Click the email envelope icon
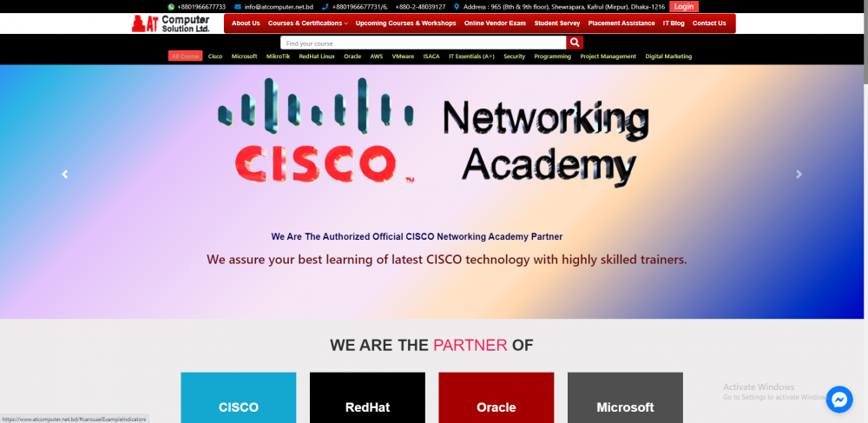The height and width of the screenshot is (423, 868). pyautogui.click(x=238, y=7)
